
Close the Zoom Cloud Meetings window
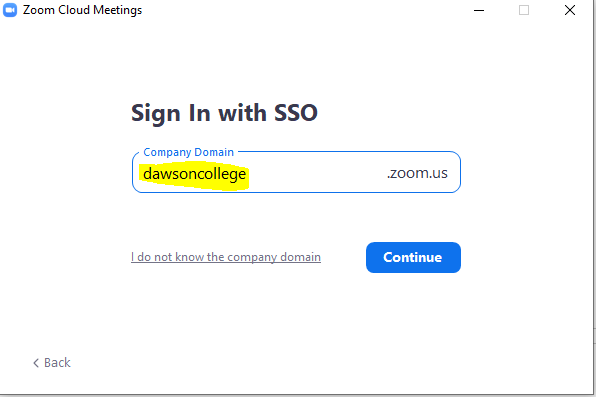tap(570, 10)
